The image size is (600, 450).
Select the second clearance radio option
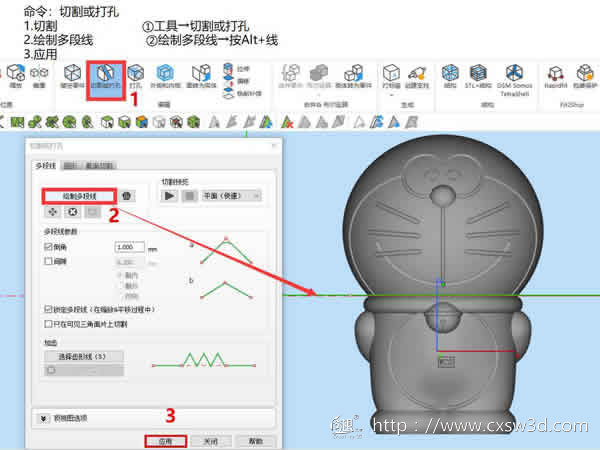(x=121, y=285)
